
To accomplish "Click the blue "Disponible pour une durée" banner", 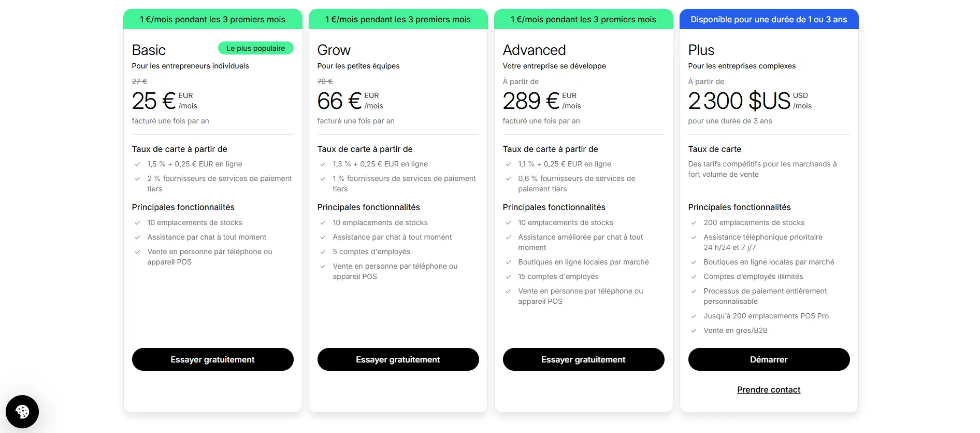I will coord(769,20).
